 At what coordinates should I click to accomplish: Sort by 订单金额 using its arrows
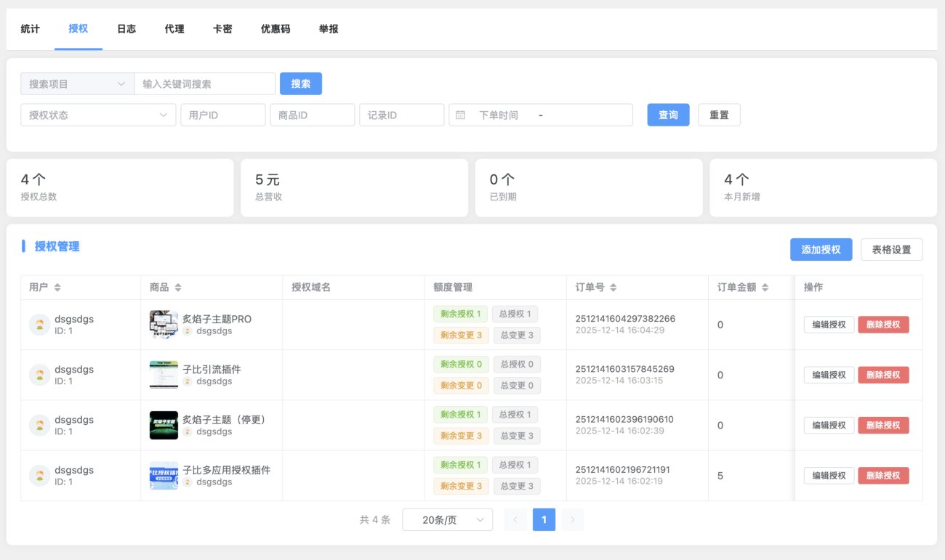coord(765,288)
